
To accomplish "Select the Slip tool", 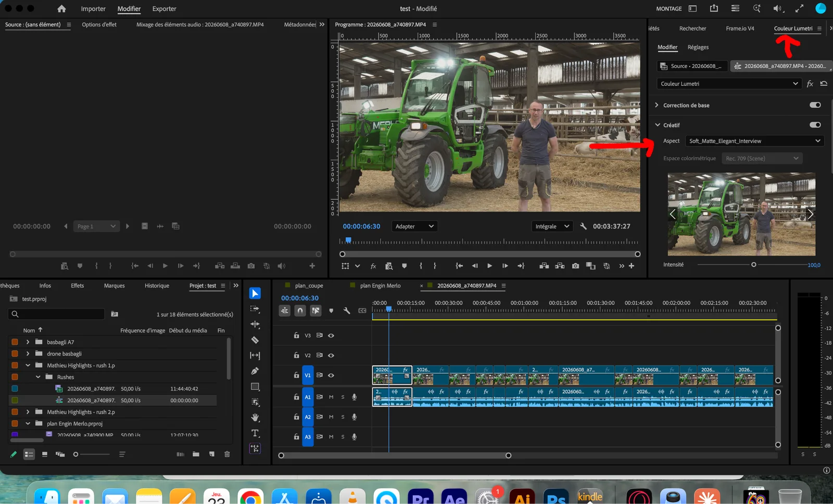I will (255, 356).
